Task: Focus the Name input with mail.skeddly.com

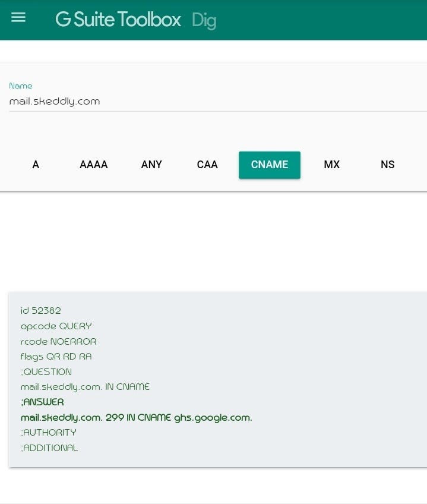Action: click(x=218, y=102)
